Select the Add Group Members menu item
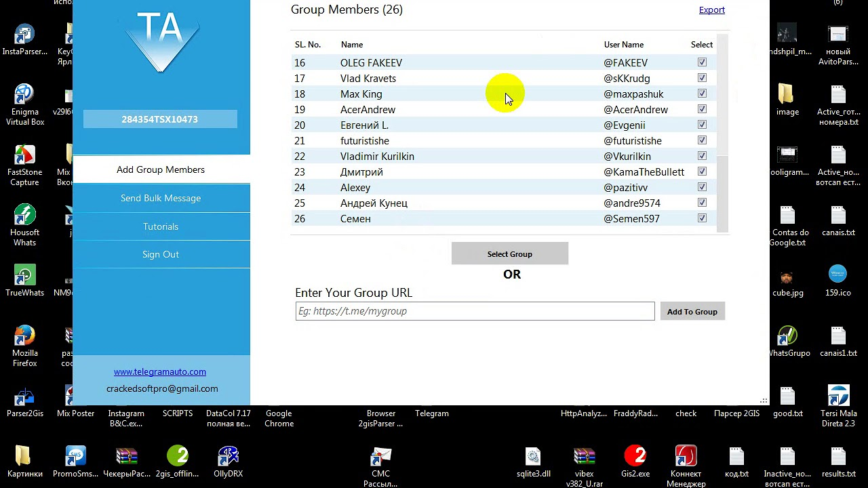The width and height of the screenshot is (868, 488). 161,169
